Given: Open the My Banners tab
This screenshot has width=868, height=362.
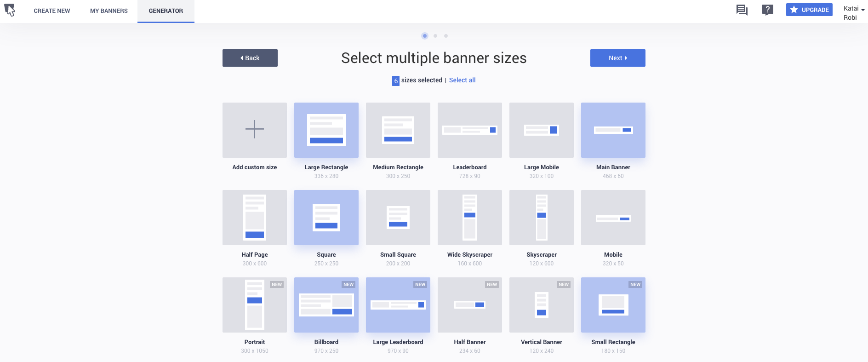Looking at the screenshot, I should (109, 11).
